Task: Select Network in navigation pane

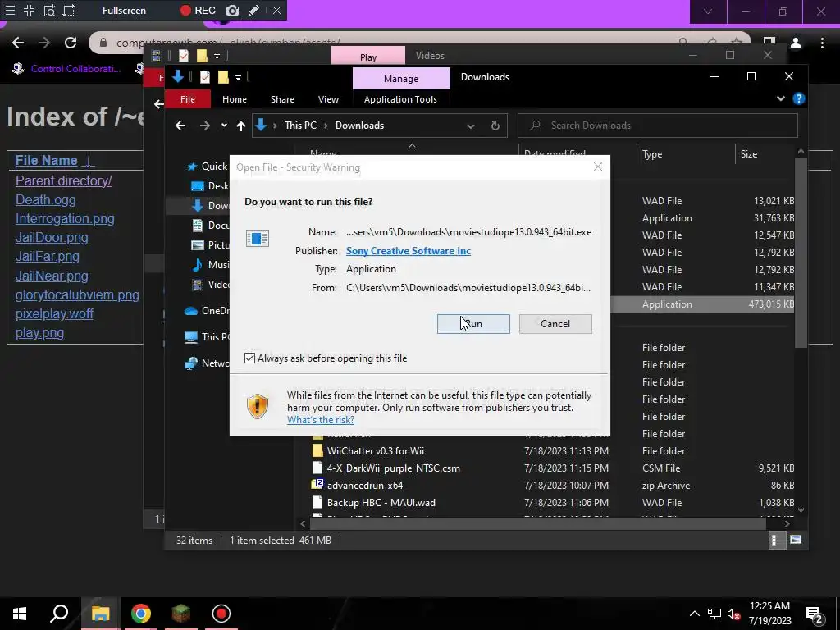Action: pyautogui.click(x=207, y=363)
